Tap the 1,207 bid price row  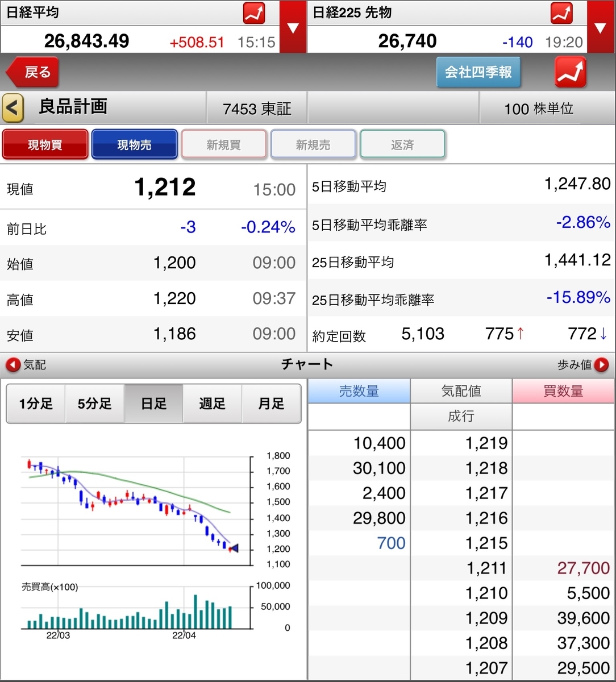(461, 668)
